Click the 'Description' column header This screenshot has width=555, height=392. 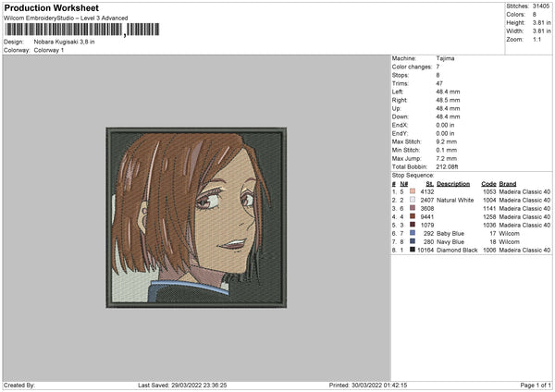(453, 184)
